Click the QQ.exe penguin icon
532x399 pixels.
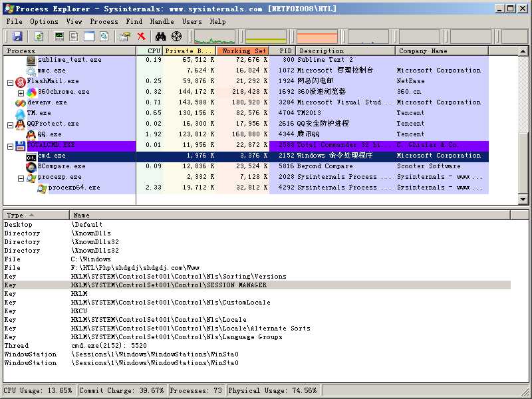tap(31, 134)
